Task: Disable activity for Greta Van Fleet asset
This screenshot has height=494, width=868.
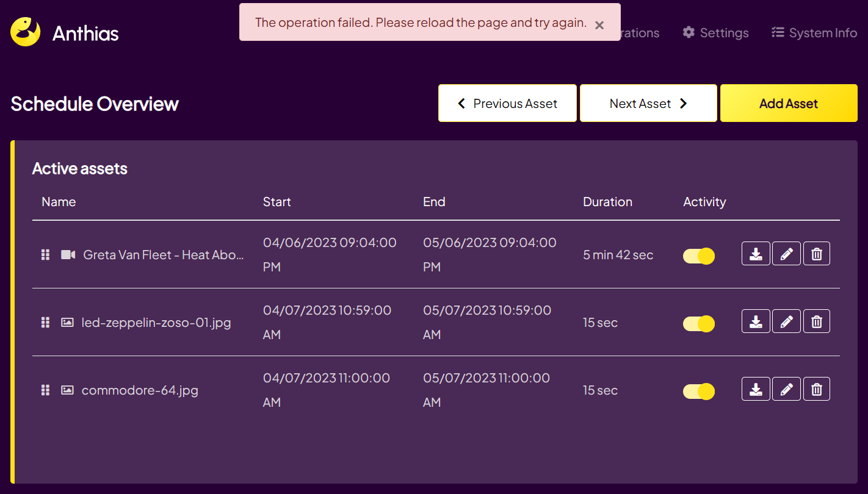Action: 698,256
